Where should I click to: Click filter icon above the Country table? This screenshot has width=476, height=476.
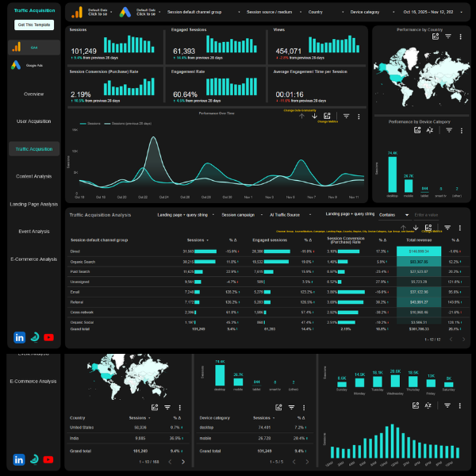(167, 408)
